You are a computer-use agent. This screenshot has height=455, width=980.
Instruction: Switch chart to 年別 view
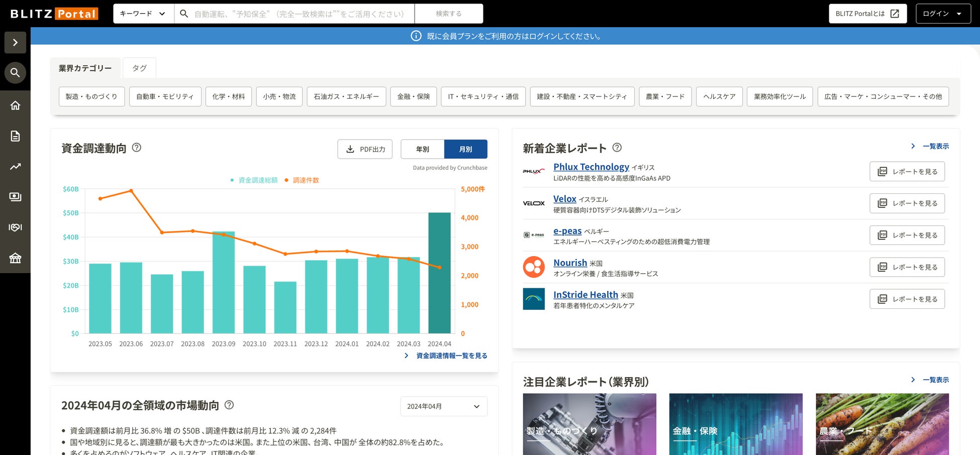[x=422, y=149]
